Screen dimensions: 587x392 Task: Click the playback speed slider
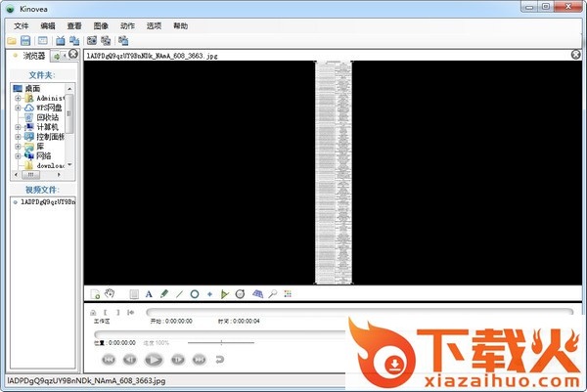(223, 342)
